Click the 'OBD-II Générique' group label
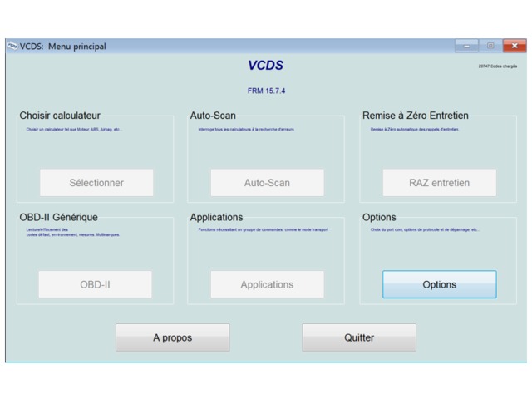Image resolution: width=532 pixels, height=399 pixels. (58, 217)
